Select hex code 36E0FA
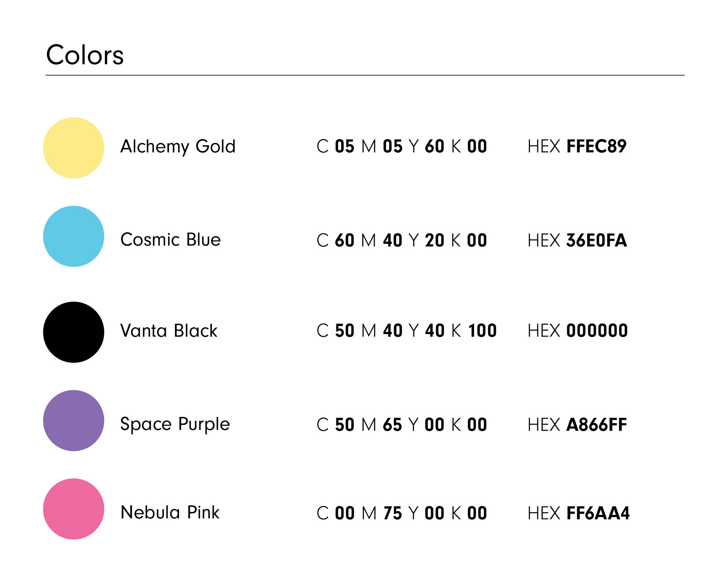This screenshot has height=577, width=728. (x=597, y=240)
